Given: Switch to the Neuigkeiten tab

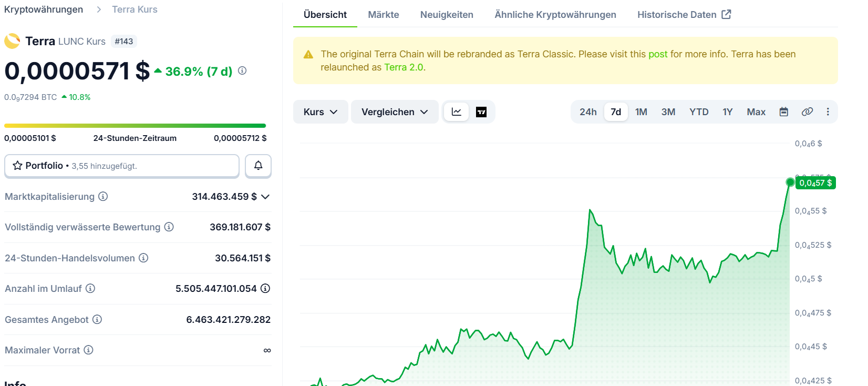Looking at the screenshot, I should 447,15.
